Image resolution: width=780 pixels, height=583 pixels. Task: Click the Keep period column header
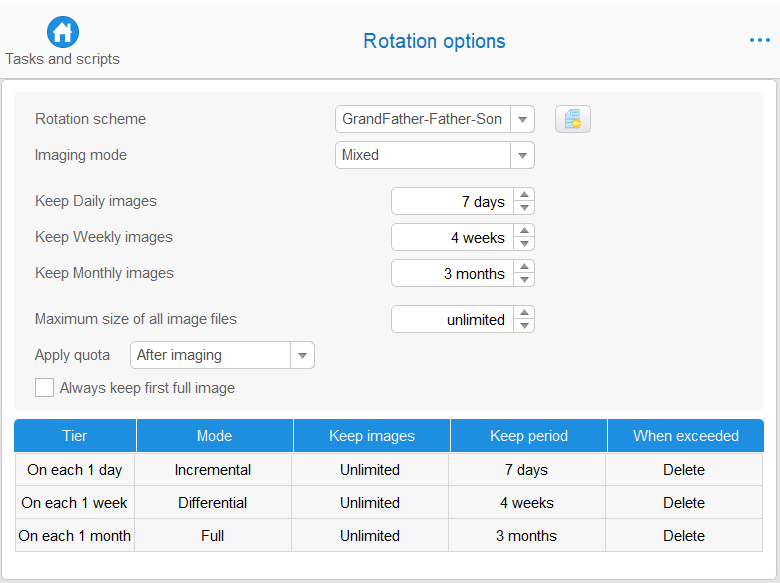click(528, 436)
